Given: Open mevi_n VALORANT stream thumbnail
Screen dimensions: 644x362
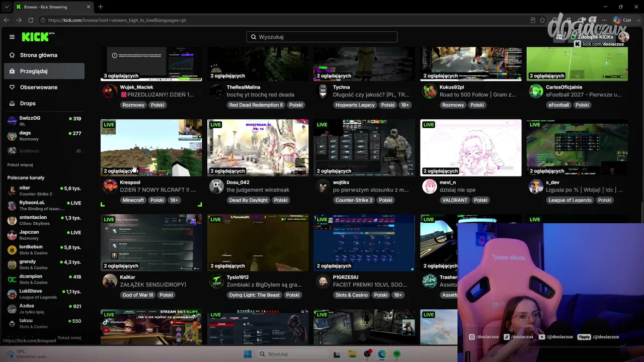Looking at the screenshot, I should [471, 148].
